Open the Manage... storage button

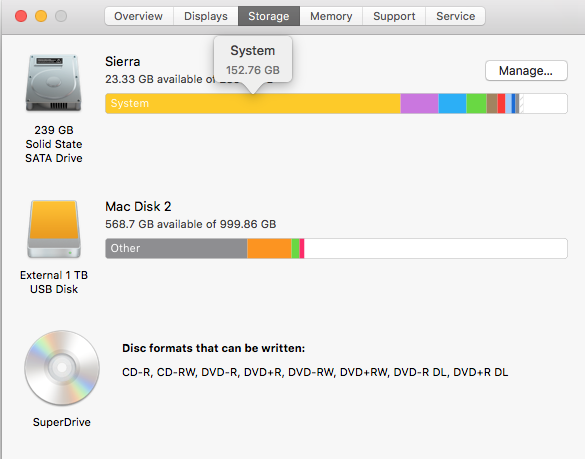[526, 71]
